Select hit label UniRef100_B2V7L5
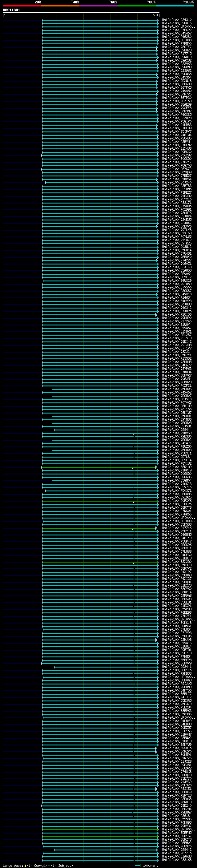Viewport: 197px width, 868px height. click(x=177, y=487)
